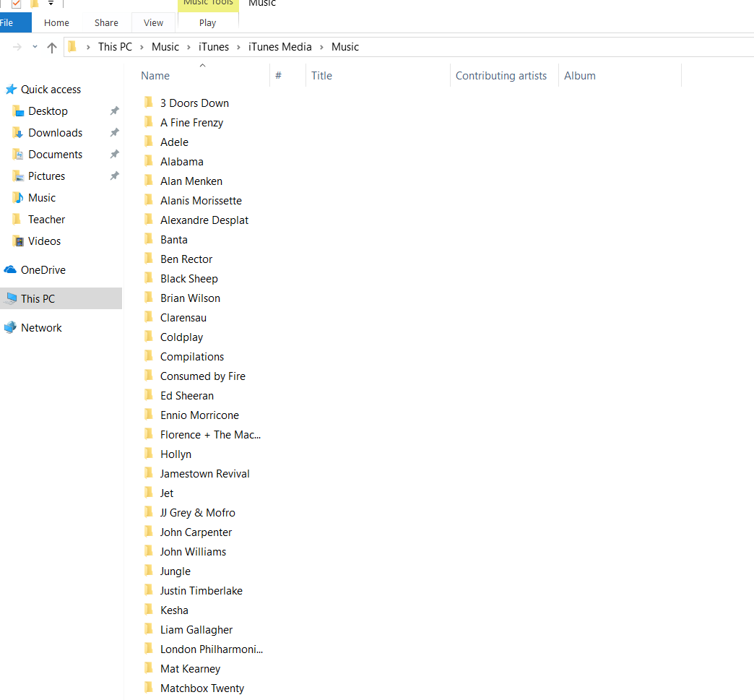Open the chevron between Music and iTunes breadcrumbs
The image size is (754, 700).
tap(188, 47)
